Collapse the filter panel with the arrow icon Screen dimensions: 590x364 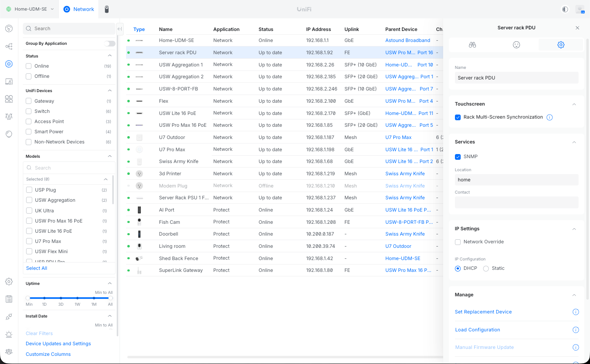120,29
